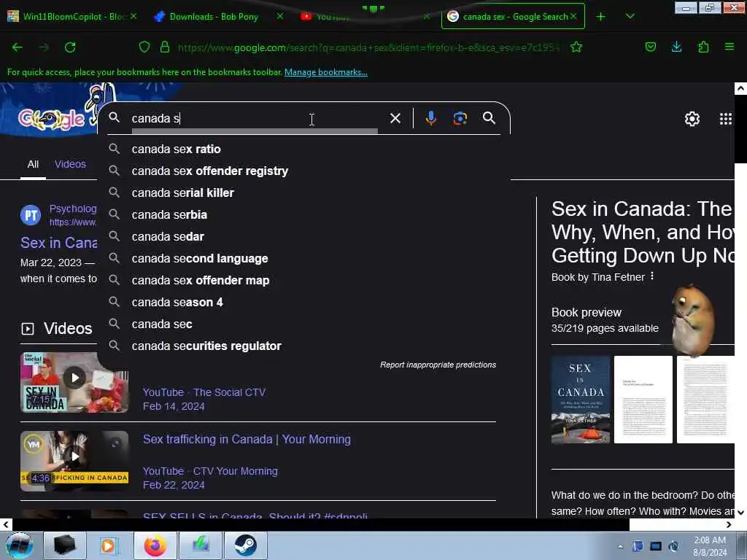Select the Videos results tab
The height and width of the screenshot is (560, 747).
pyautogui.click(x=70, y=164)
